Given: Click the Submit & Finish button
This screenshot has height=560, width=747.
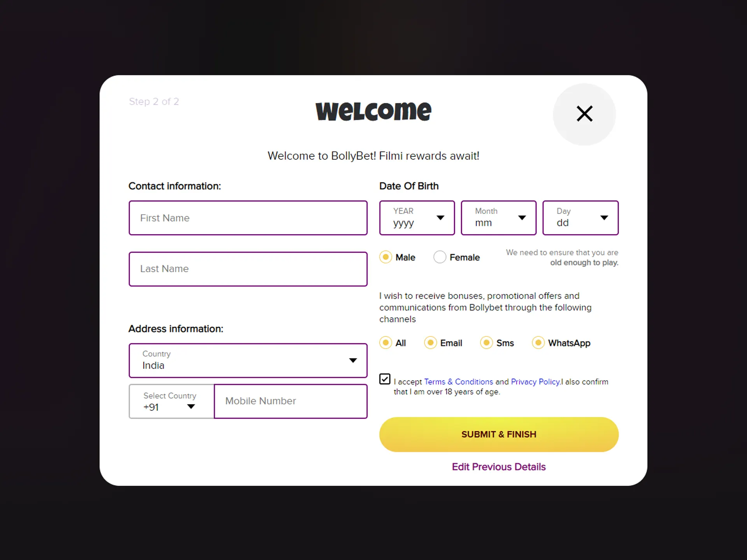Looking at the screenshot, I should 499,434.
